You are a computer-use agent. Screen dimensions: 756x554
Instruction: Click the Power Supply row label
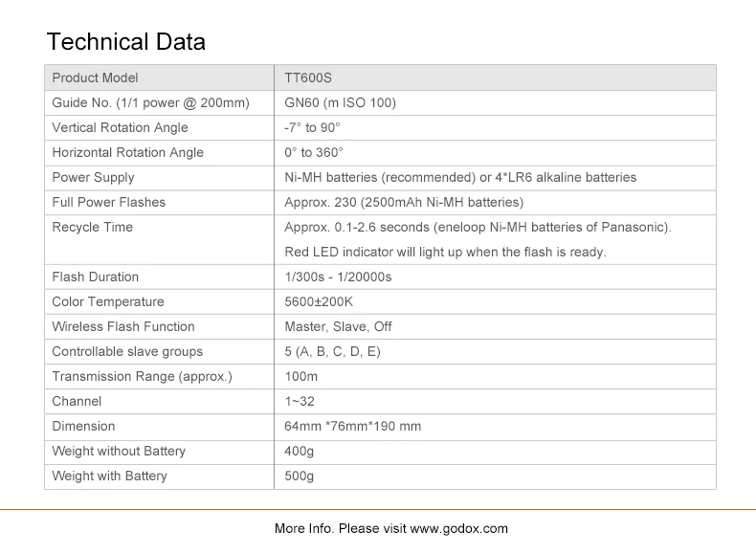click(x=93, y=177)
